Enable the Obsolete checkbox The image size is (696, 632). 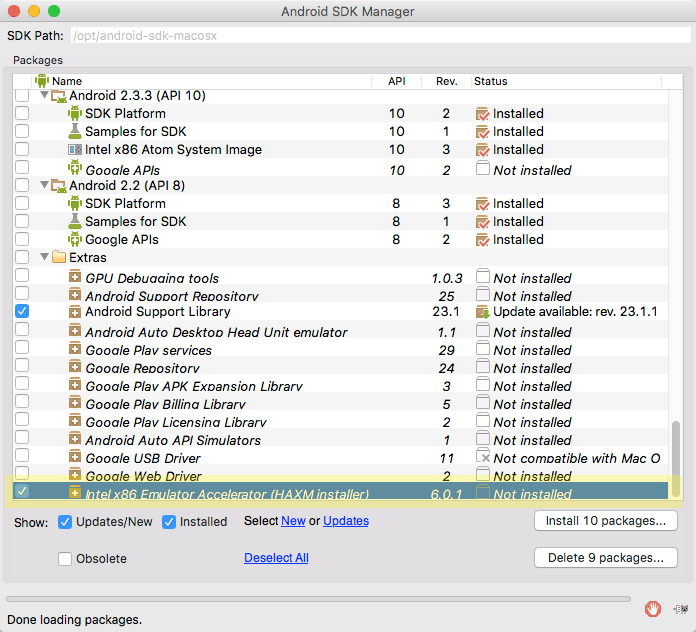(65, 558)
